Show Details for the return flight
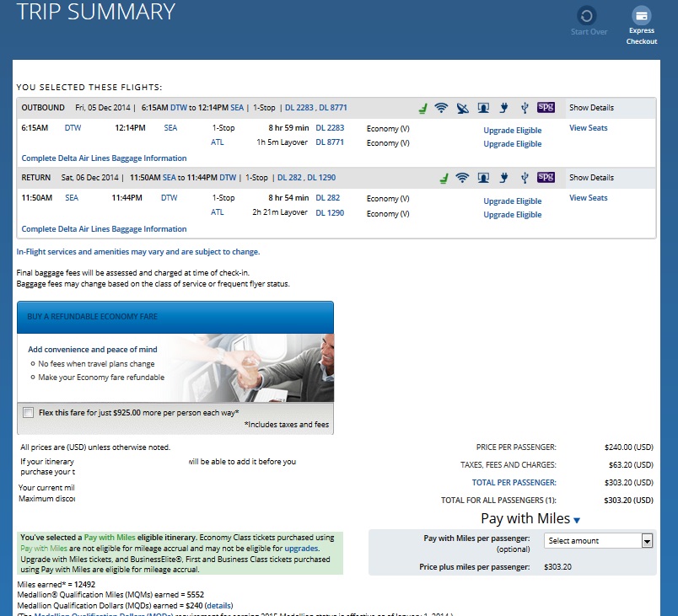Viewport: 678px width, 616px height. [x=591, y=178]
